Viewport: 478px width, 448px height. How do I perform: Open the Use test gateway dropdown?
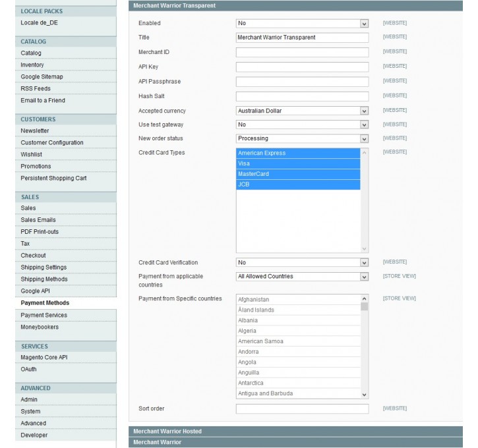(x=302, y=125)
